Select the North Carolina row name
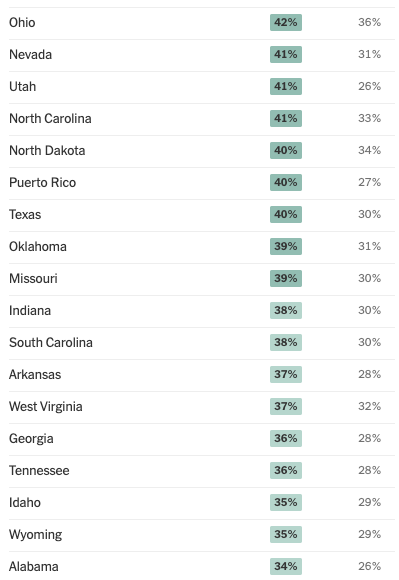The image size is (399, 580). (50, 118)
